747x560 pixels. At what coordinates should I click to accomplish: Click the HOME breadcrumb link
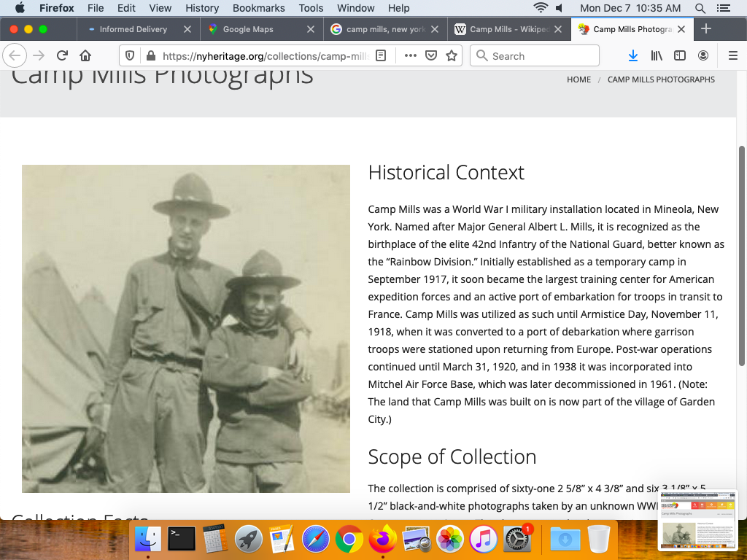(x=578, y=79)
